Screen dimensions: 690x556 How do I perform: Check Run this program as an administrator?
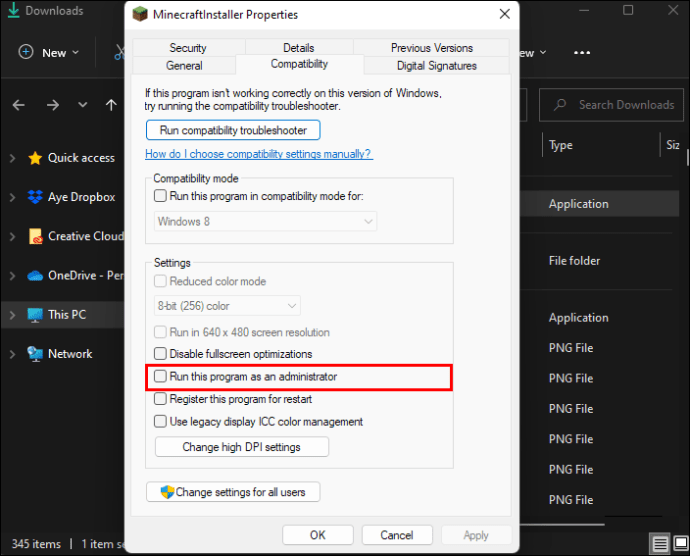(160, 376)
